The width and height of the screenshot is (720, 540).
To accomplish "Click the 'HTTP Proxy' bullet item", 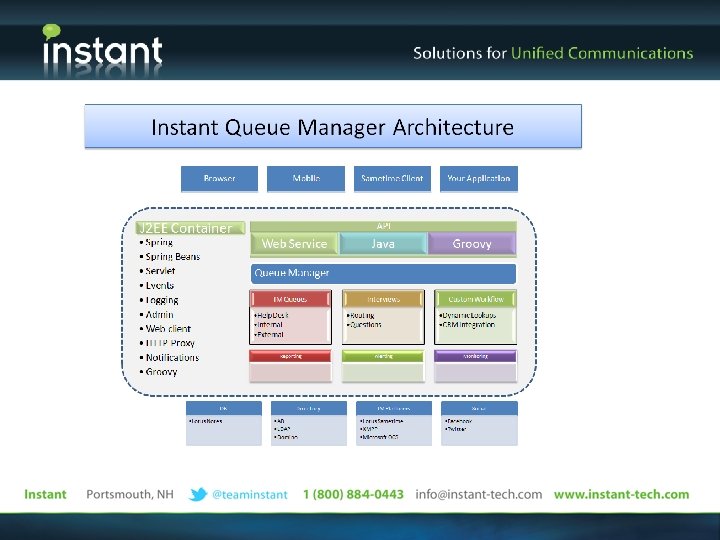I will click(167, 343).
